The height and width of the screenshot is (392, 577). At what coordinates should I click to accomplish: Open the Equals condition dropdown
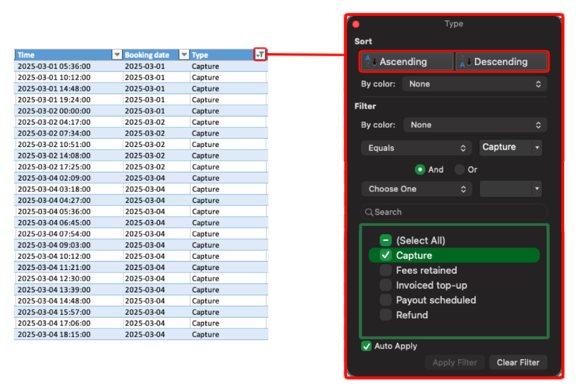tap(416, 148)
